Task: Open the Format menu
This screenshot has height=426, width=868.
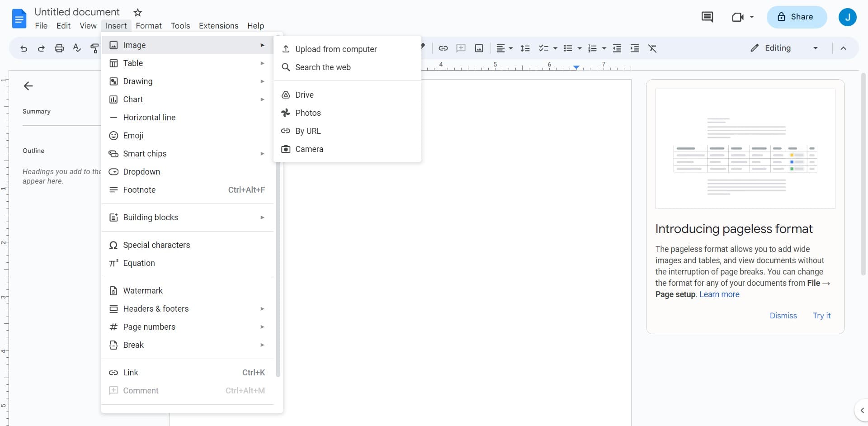Action: point(149,26)
